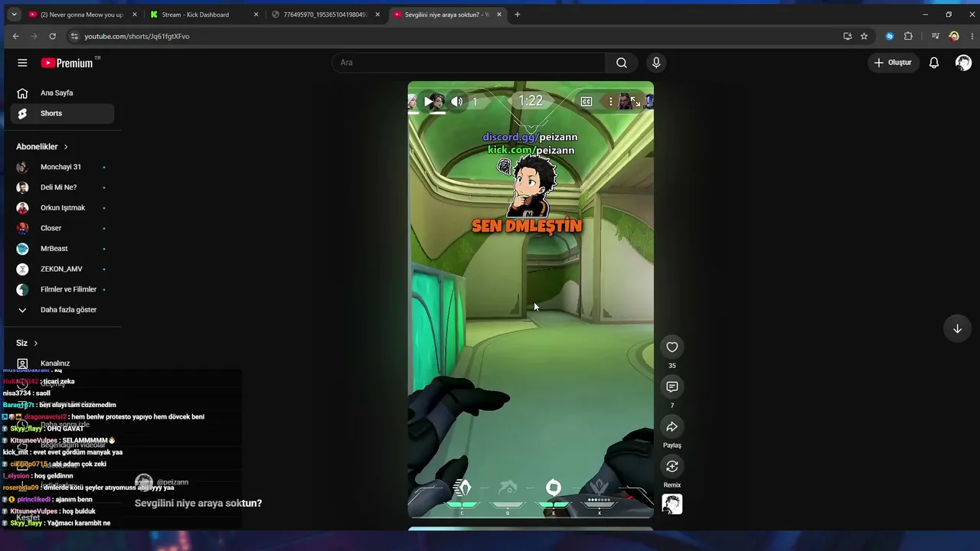Open the blue extension icon in toolbar

point(890,36)
